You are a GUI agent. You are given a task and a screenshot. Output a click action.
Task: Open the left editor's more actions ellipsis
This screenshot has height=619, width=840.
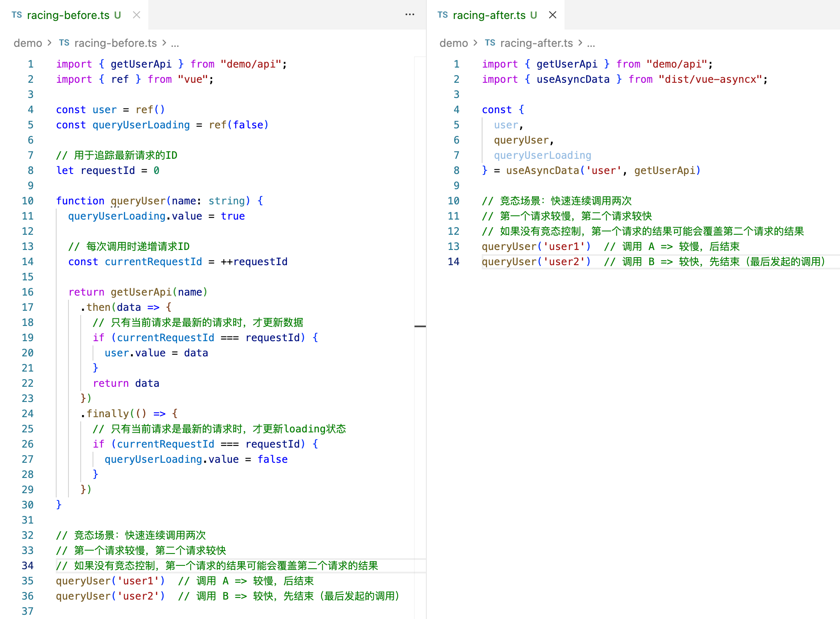coord(409,14)
